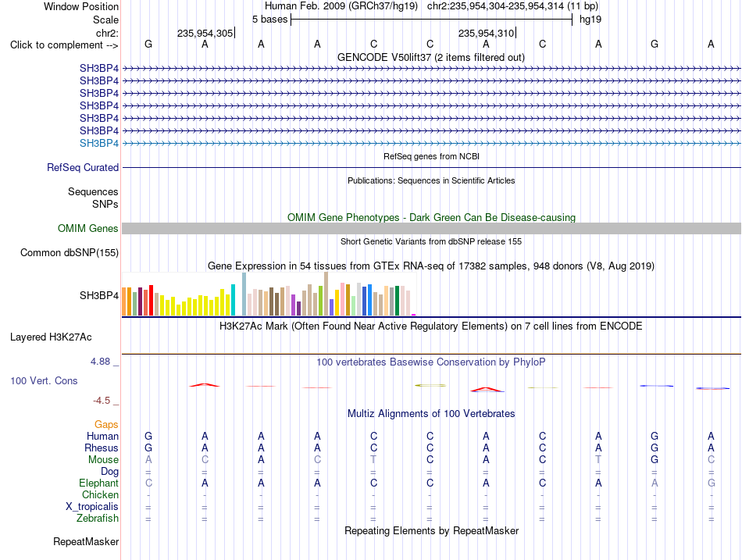Click the '5 bases' scale label

tap(269, 20)
